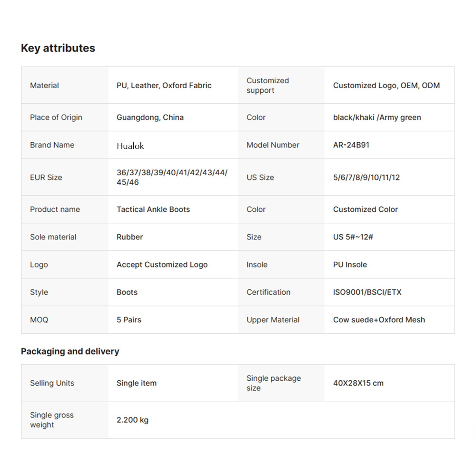Click the US Size 5/6/7/8/9/10/11/12 value
Image resolution: width=476 pixels, height=476 pixels.
tap(367, 178)
